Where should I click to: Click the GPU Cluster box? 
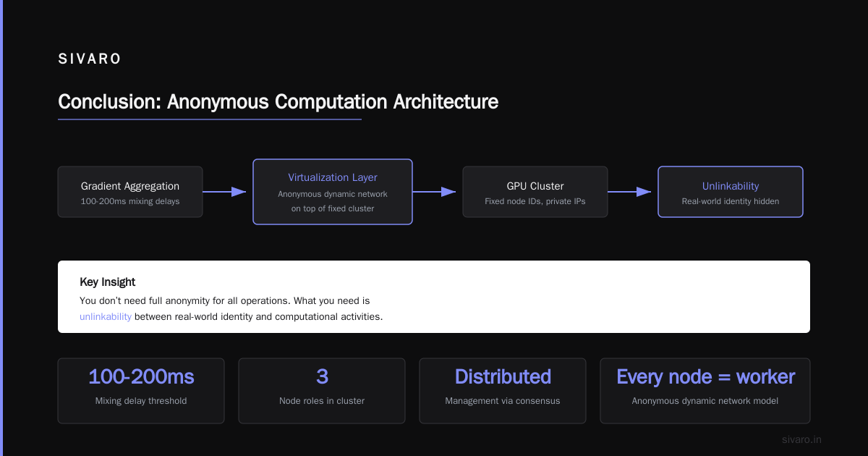pyautogui.click(x=535, y=192)
